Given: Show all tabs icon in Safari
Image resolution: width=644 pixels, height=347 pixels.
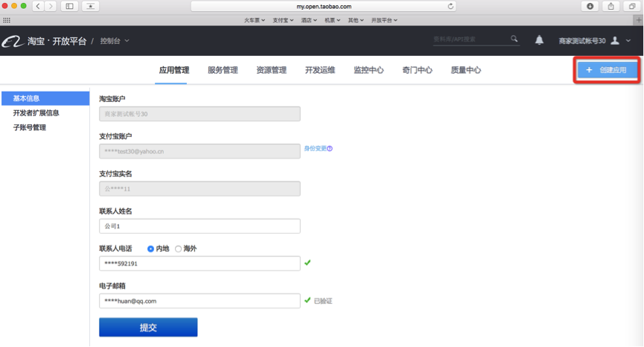Looking at the screenshot, I should 632,6.
